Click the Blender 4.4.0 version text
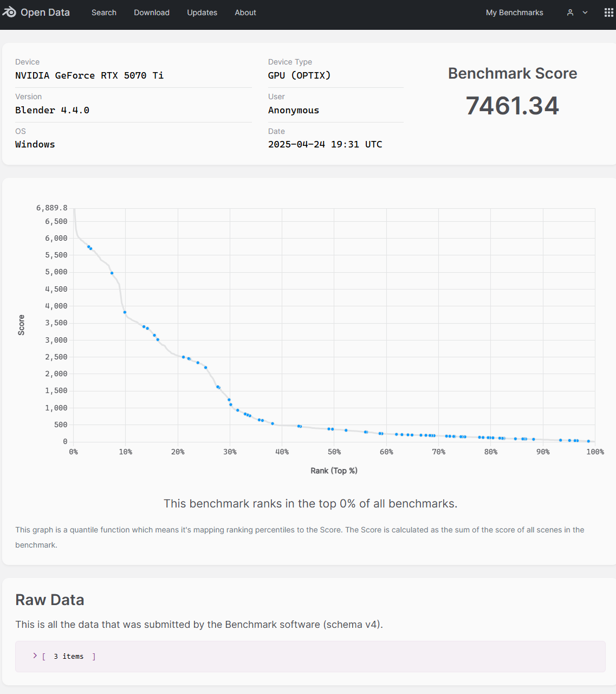The height and width of the screenshot is (694, 616). 52,110
